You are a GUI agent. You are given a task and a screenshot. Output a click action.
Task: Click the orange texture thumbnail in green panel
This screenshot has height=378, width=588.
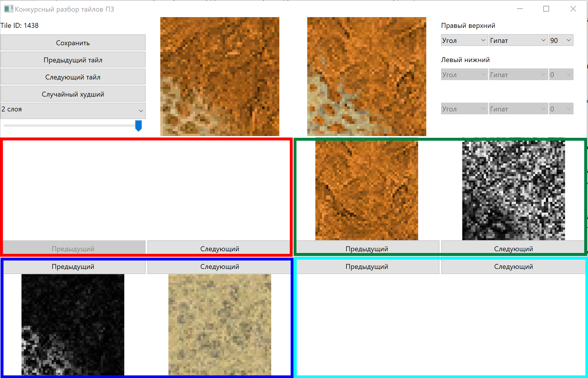(367, 191)
